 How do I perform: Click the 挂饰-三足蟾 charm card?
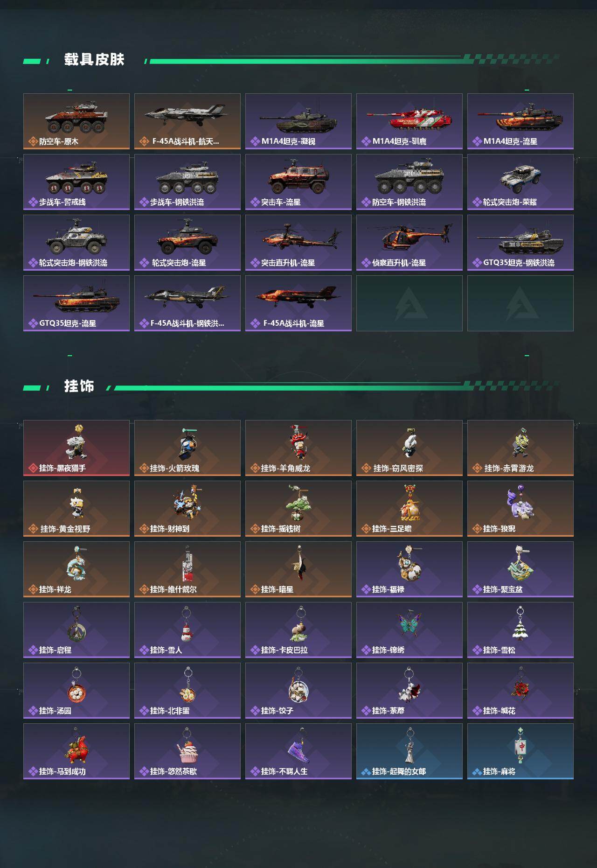tap(410, 509)
